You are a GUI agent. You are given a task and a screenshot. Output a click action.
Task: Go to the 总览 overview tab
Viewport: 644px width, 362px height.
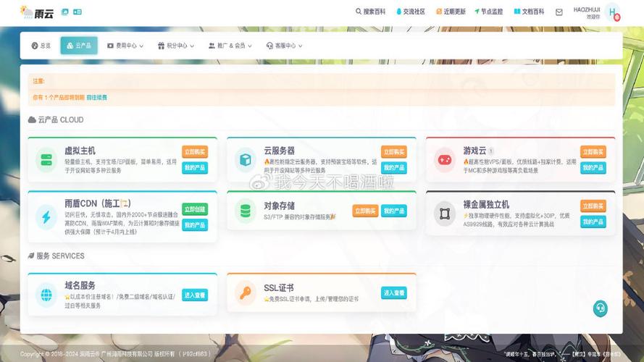pyautogui.click(x=41, y=46)
